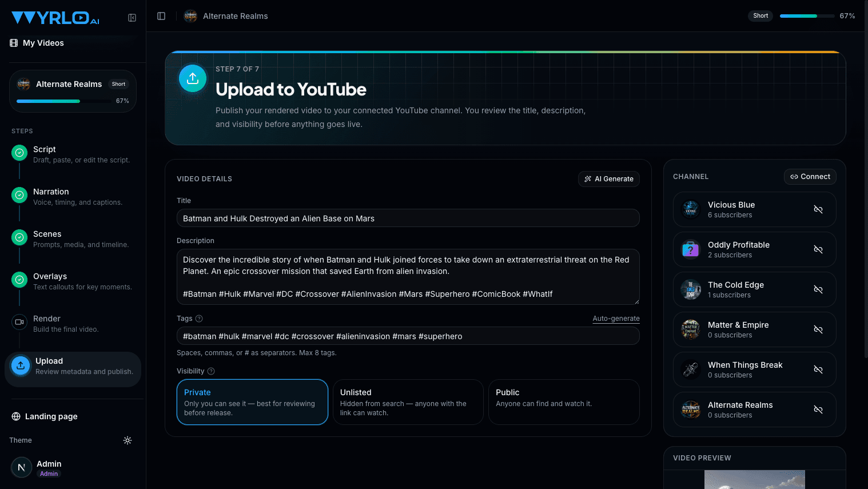Open the Upload step in the sidebar
868x489 pixels.
73,369
